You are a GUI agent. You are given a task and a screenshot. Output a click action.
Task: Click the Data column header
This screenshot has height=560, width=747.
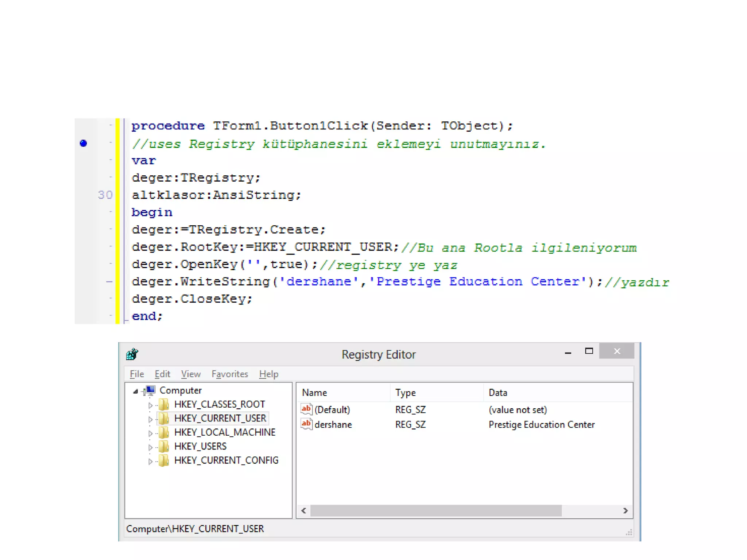click(x=498, y=393)
